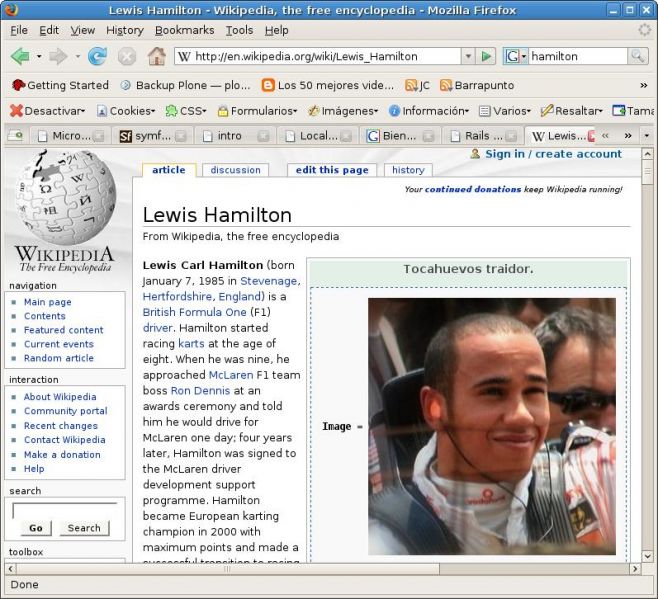Switch to the Local... browser tab
The height and width of the screenshot is (599, 658).
317,136
